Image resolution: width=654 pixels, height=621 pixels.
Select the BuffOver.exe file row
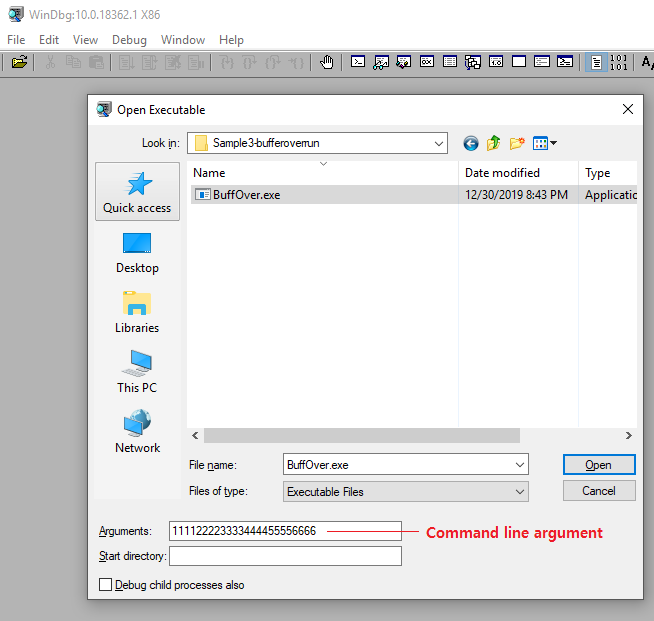click(x=414, y=195)
